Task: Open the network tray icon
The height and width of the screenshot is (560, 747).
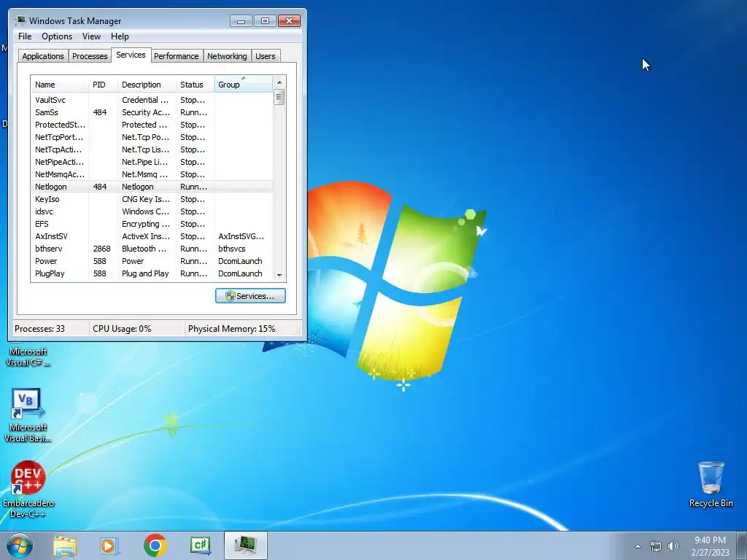Action: pyautogui.click(x=656, y=546)
